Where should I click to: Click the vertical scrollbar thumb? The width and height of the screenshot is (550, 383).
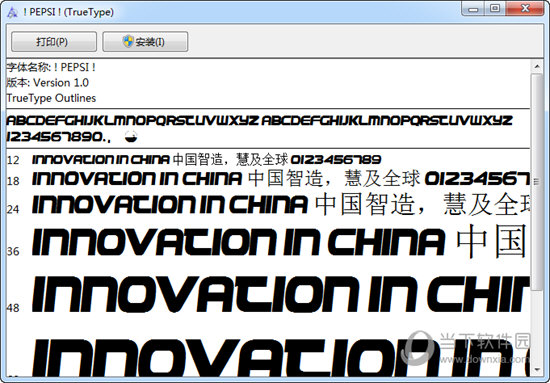pos(537,182)
